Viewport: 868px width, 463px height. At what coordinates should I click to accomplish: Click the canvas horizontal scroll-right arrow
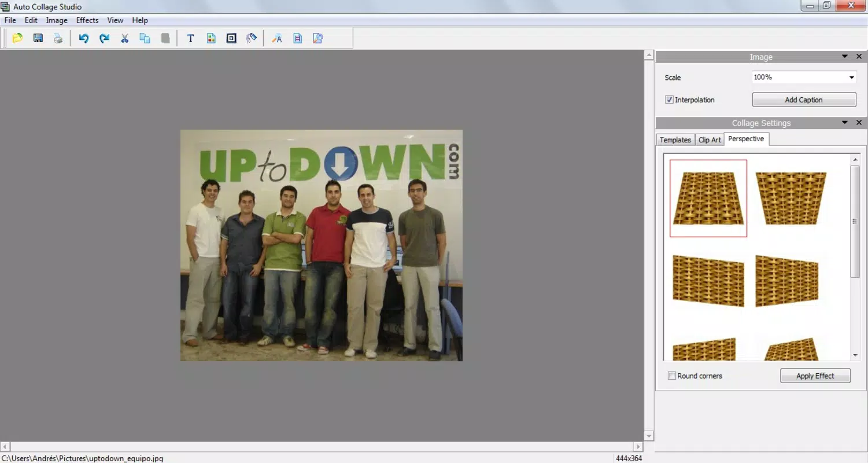click(638, 447)
